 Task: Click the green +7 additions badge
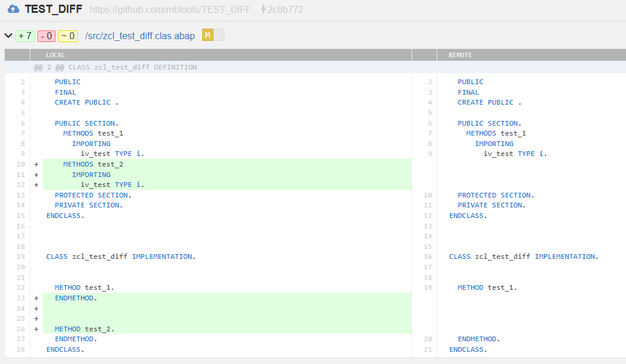pyautogui.click(x=25, y=36)
